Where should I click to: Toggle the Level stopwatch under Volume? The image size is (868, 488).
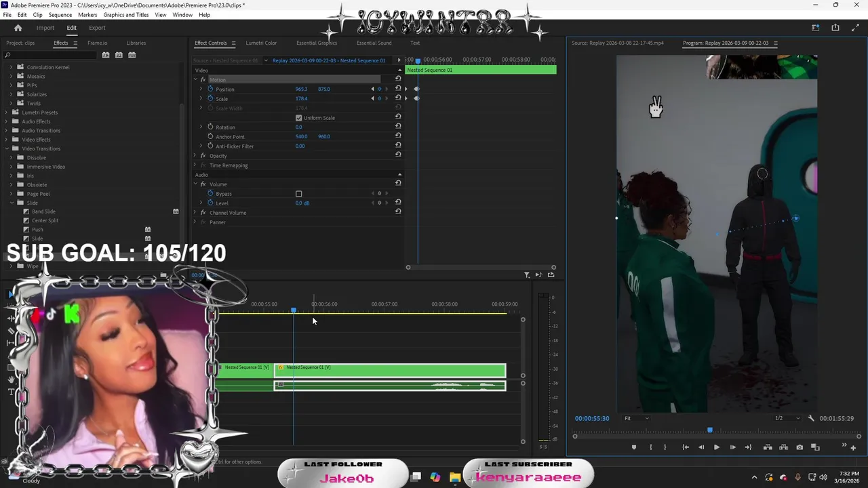tap(210, 203)
